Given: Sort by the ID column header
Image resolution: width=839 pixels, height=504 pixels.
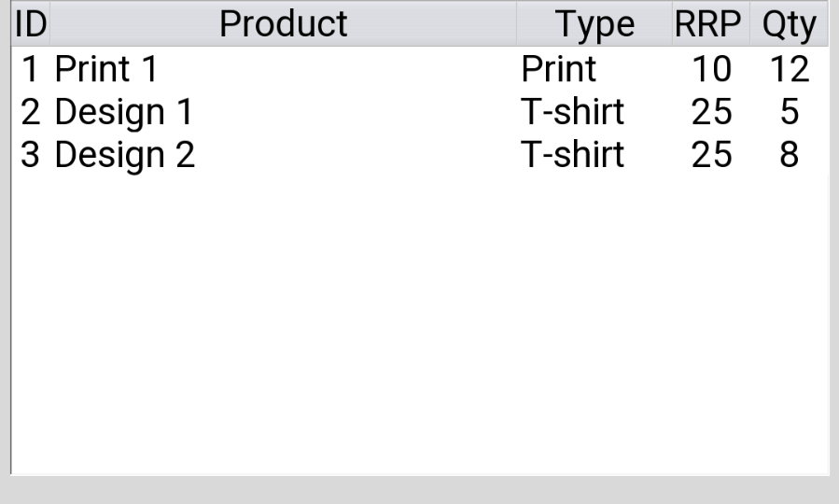Looking at the screenshot, I should pos(31,24).
